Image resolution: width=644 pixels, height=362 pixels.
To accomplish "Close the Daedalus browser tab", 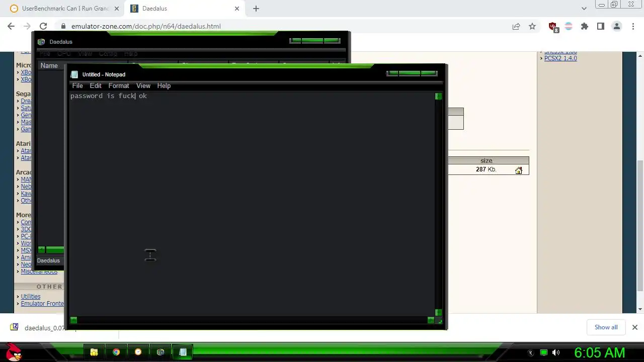I will pyautogui.click(x=237, y=9).
